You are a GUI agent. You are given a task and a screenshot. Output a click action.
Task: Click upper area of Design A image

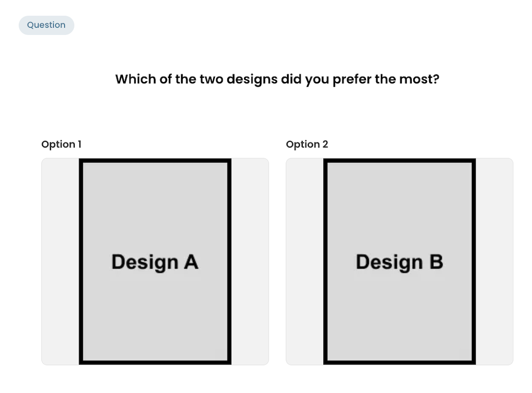point(155,204)
